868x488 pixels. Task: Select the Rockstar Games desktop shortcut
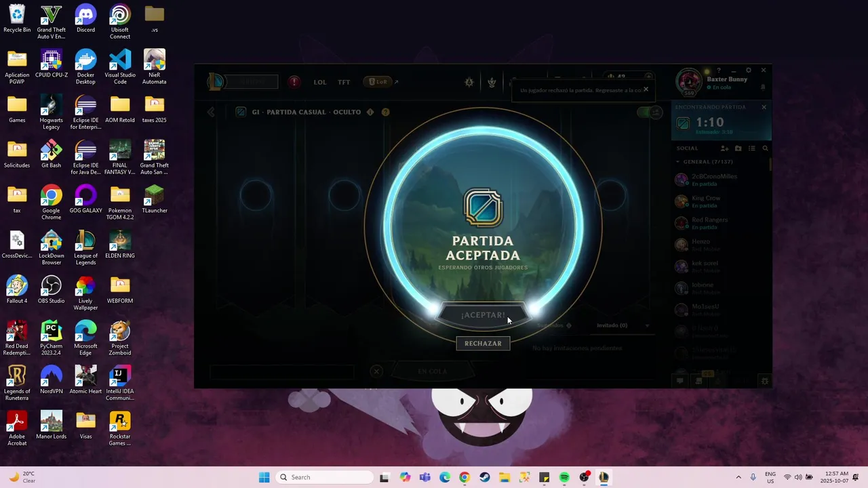point(120,429)
